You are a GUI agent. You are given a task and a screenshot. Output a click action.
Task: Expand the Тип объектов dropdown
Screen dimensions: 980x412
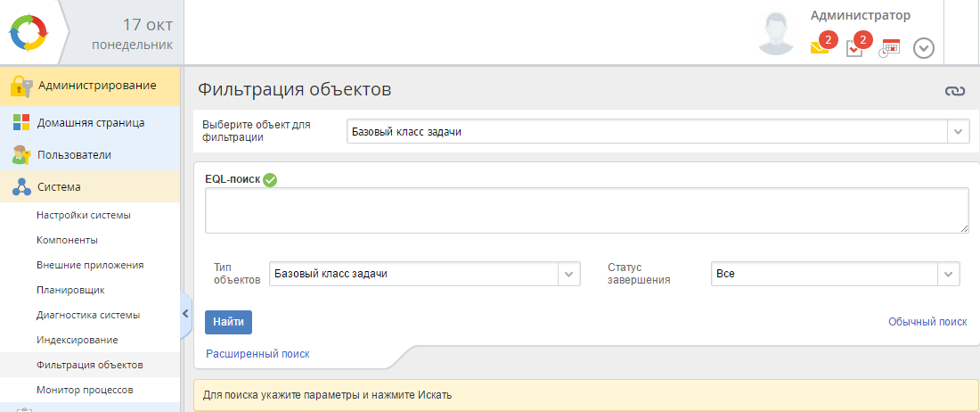click(x=569, y=274)
